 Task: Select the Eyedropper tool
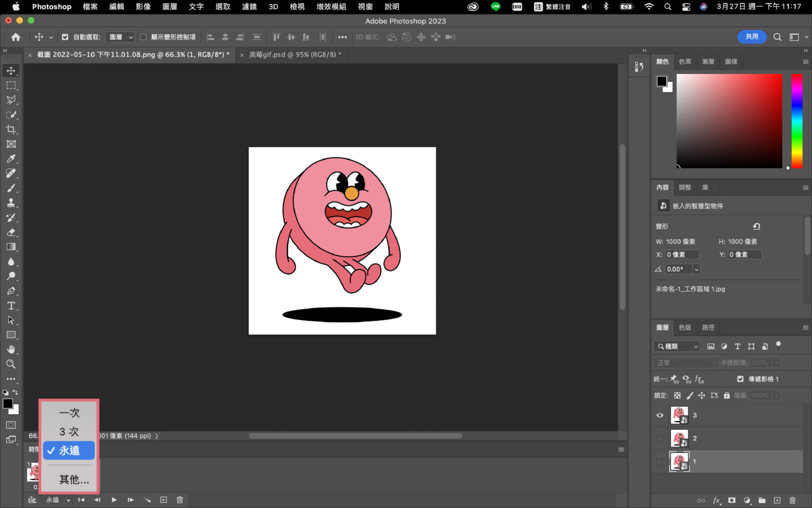point(11,159)
